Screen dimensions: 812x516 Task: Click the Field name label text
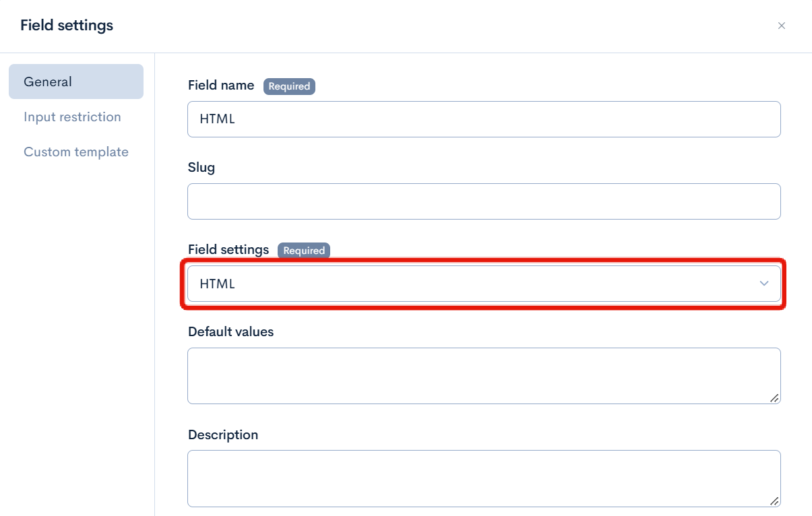tap(221, 86)
